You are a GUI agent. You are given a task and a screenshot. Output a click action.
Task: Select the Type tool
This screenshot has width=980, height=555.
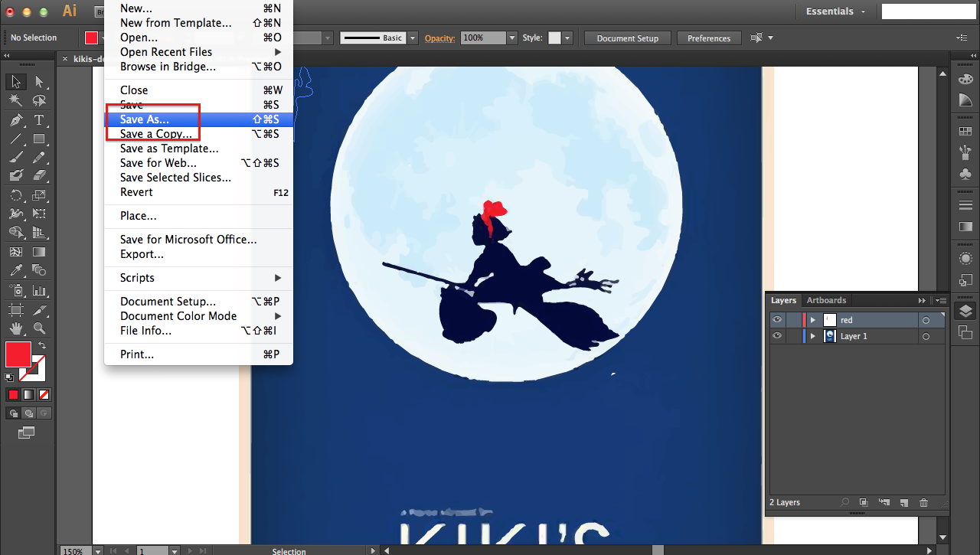[x=39, y=120]
